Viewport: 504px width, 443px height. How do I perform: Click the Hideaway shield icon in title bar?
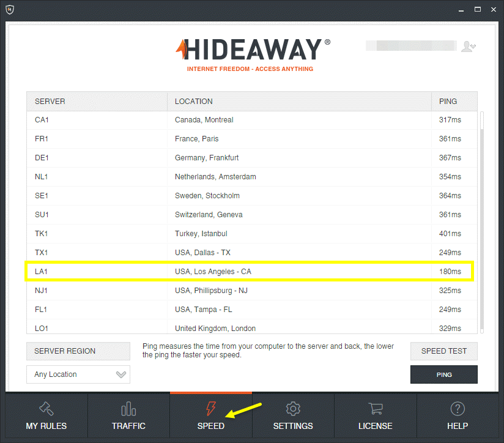point(10,10)
